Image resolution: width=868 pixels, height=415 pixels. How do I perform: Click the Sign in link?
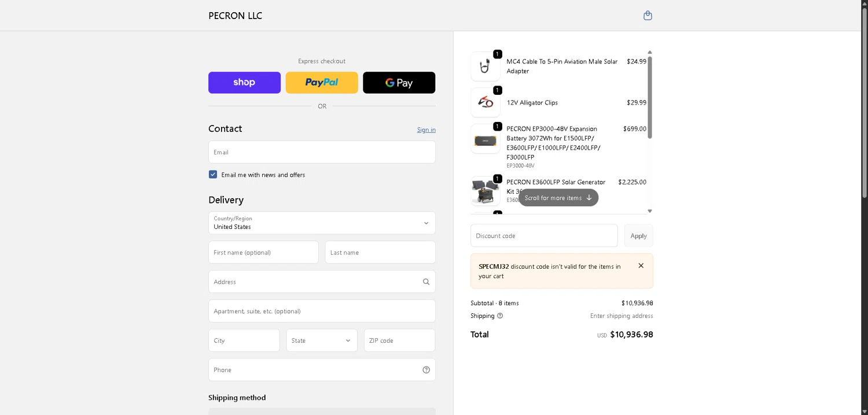click(x=426, y=129)
